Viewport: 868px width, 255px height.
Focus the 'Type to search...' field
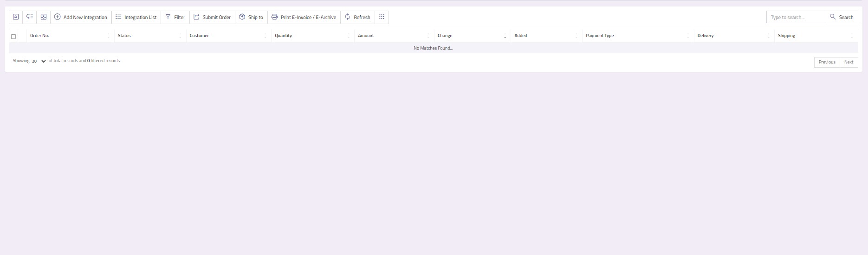(796, 17)
